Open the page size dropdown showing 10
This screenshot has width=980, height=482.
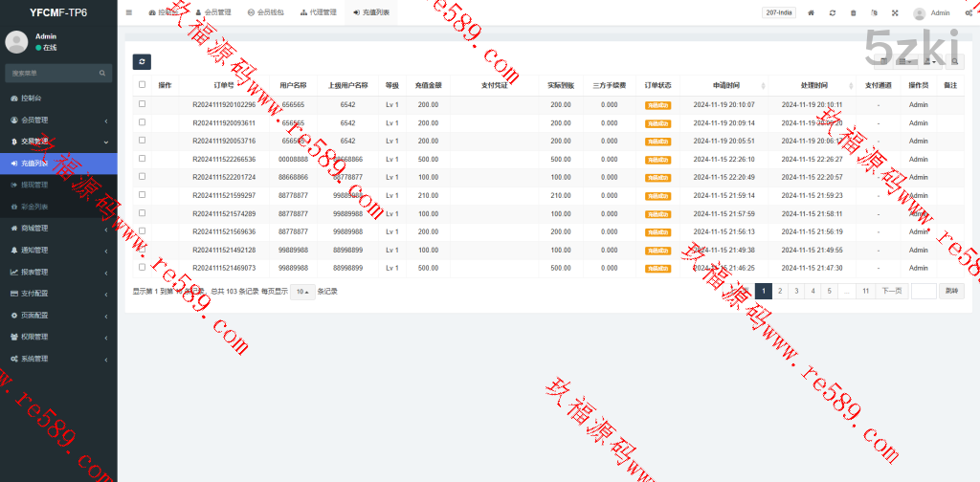tap(301, 292)
